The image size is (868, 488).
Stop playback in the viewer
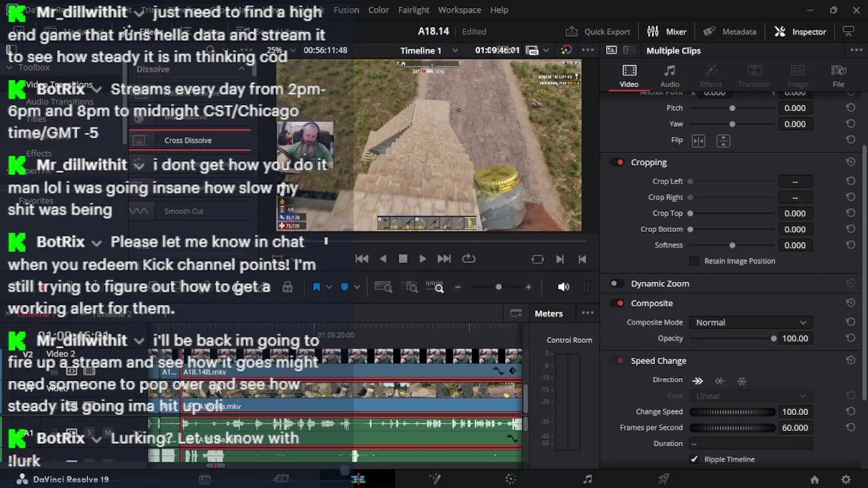[403, 259]
